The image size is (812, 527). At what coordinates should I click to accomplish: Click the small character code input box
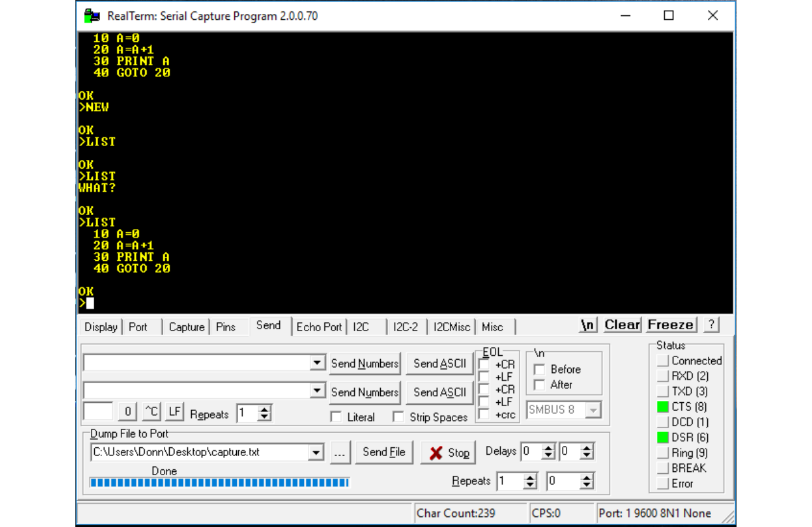98,412
